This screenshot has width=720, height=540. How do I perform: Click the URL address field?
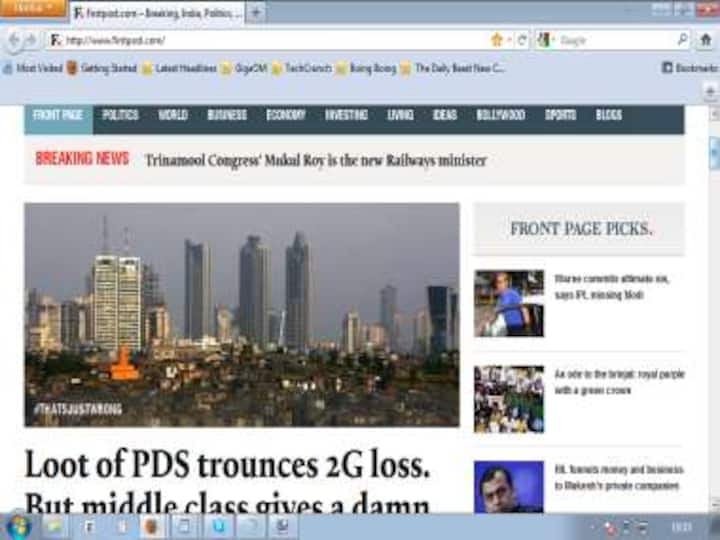(x=270, y=40)
